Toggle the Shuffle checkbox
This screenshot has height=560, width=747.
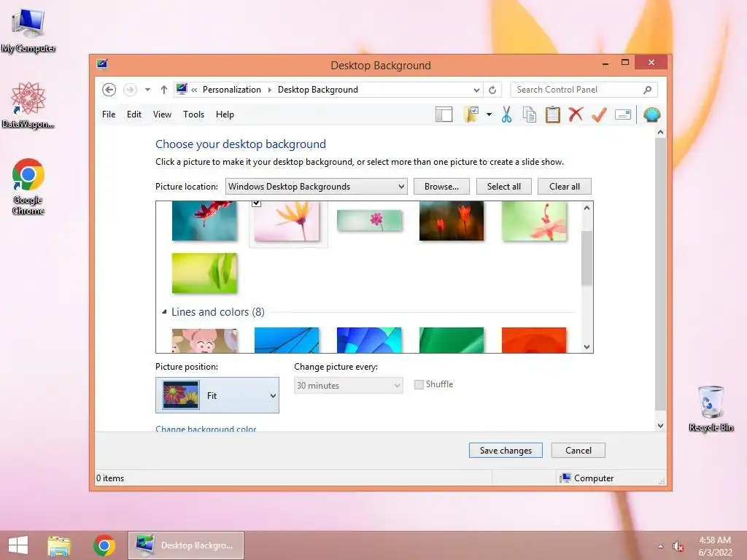[419, 384]
